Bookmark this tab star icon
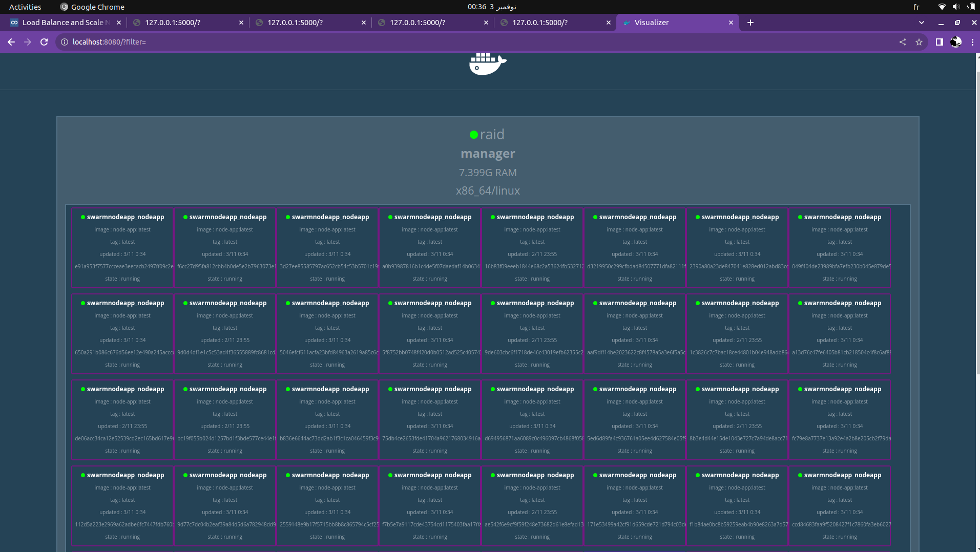Image resolution: width=980 pixels, height=552 pixels. click(x=919, y=42)
